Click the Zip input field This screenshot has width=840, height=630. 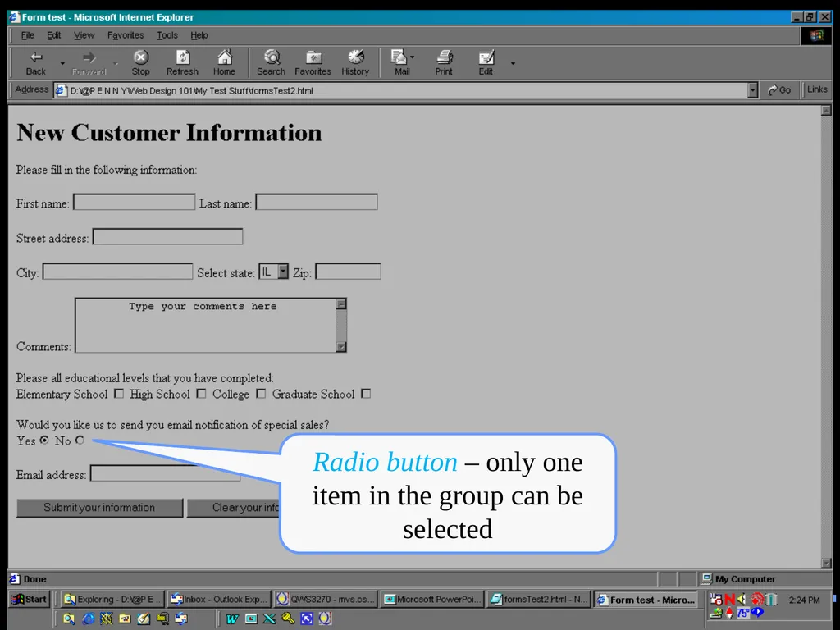point(348,272)
